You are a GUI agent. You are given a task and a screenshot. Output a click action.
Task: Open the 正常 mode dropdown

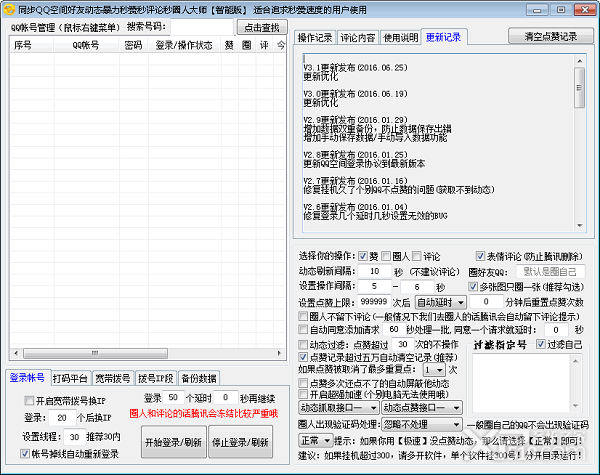[315, 441]
